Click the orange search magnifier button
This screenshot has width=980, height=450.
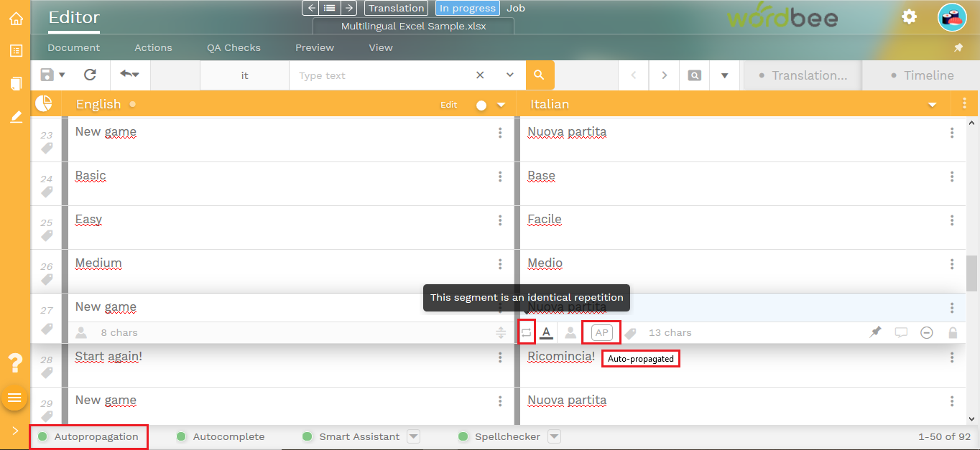click(x=540, y=75)
